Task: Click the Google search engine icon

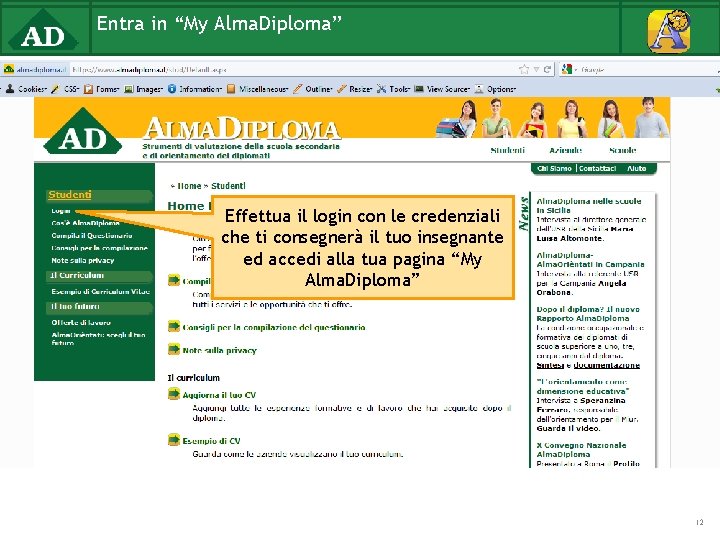Action: [x=567, y=69]
